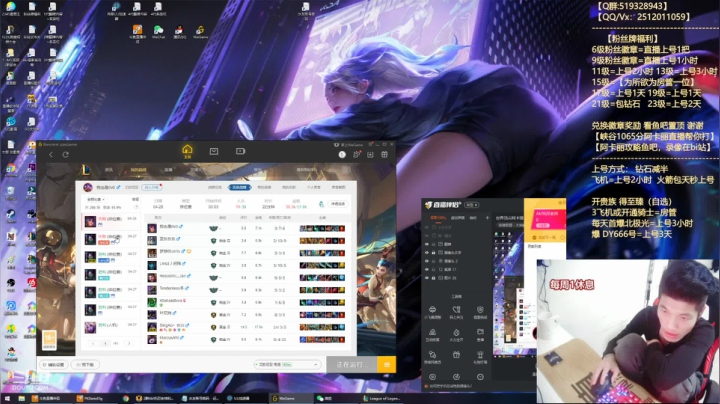Click the rounded button right of match summary

(x=338, y=204)
